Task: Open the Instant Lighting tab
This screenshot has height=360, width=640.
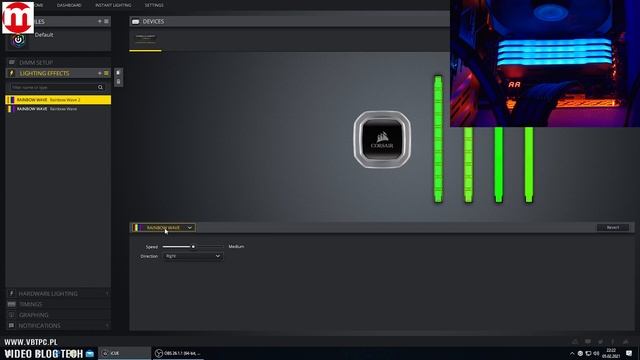Action: coord(113,5)
